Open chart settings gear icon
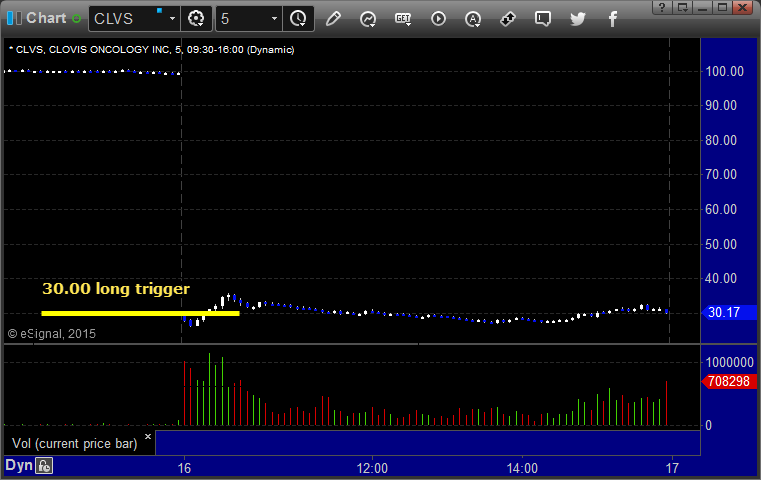 [196, 19]
